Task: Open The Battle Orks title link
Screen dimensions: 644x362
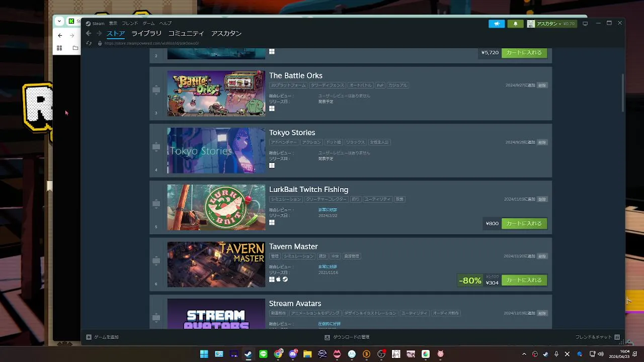Action: [296, 75]
